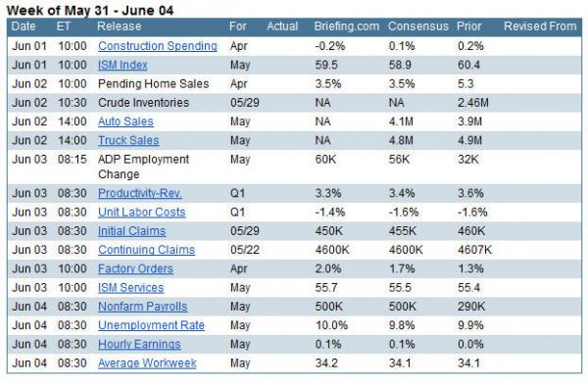This screenshot has width=588, height=384.
Task: Open the Continuing Claims link
Action: coord(146,250)
